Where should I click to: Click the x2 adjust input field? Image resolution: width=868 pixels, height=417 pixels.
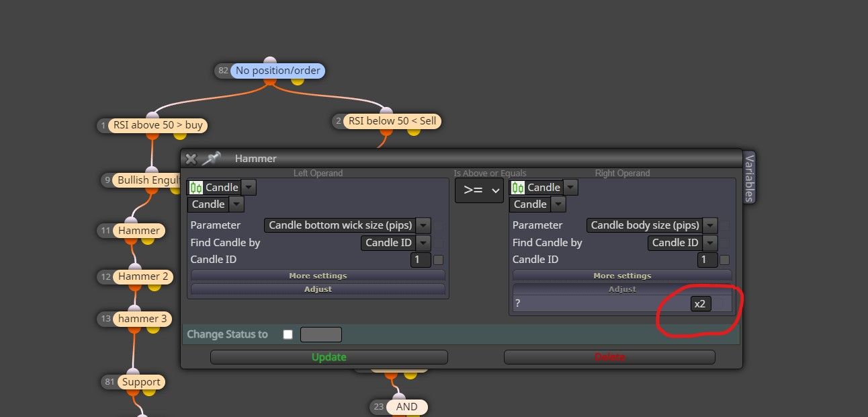(x=700, y=304)
